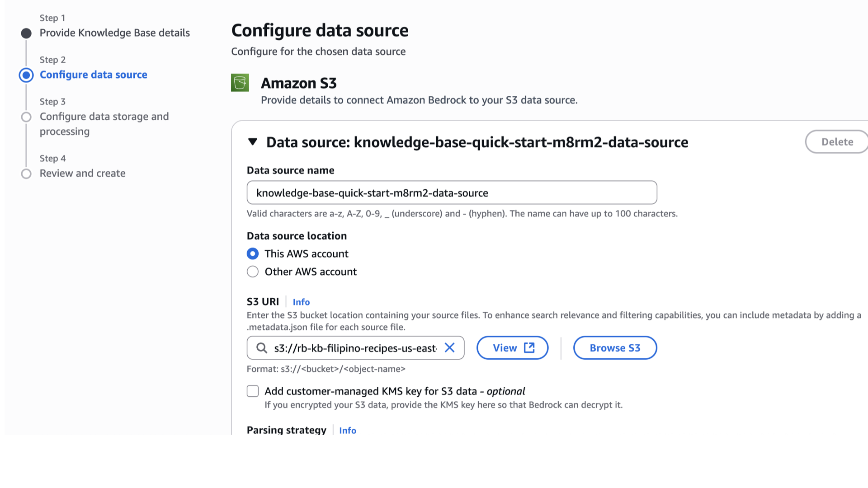
Task: Clear the S3 URI with the X icon
Action: (x=449, y=347)
